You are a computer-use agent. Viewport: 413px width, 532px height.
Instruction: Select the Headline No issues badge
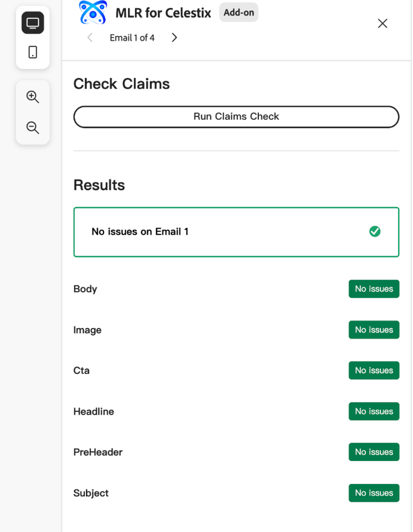pyautogui.click(x=374, y=411)
